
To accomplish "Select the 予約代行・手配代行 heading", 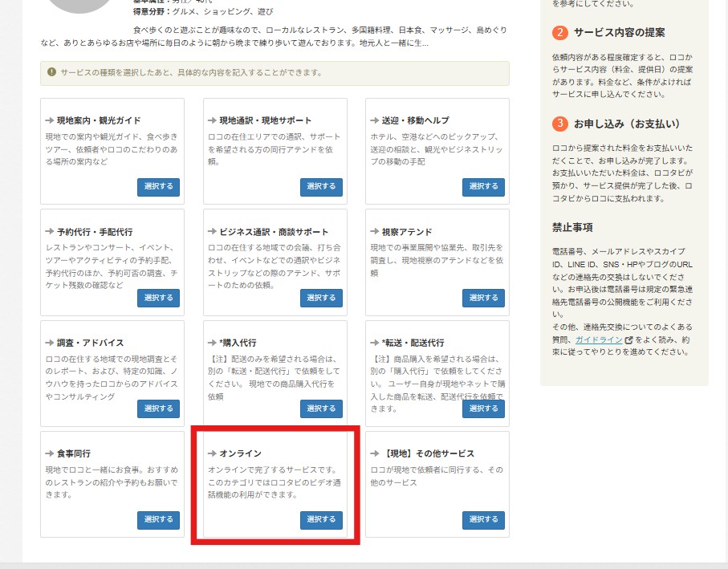I will point(95,232).
